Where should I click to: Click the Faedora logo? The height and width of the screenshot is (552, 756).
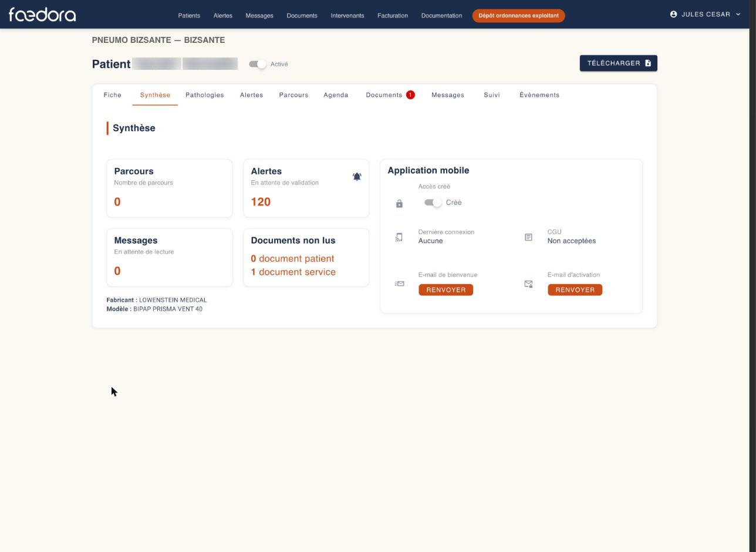(42, 15)
